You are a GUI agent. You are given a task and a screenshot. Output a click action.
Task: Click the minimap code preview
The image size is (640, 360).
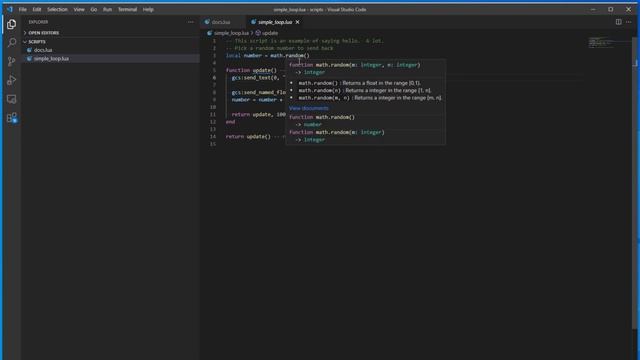point(602,42)
